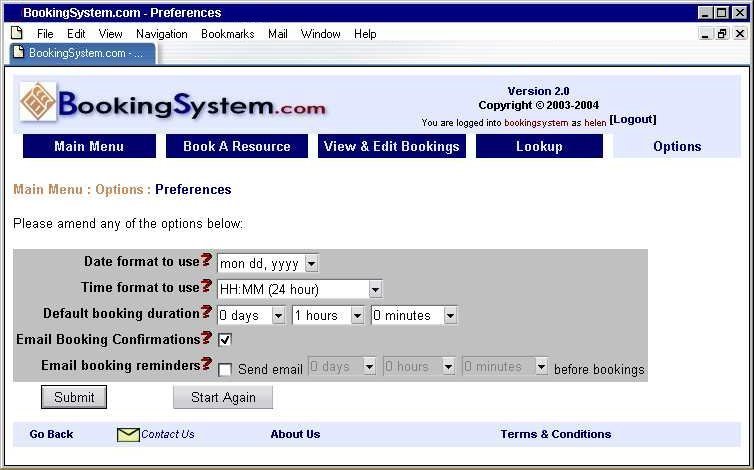Open the File menu
The image size is (754, 470).
45,34
